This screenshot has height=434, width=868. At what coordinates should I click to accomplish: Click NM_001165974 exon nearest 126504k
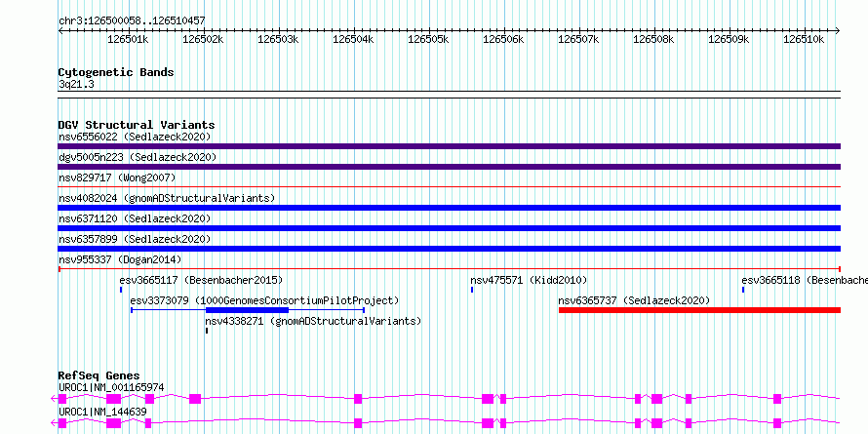[x=358, y=399]
